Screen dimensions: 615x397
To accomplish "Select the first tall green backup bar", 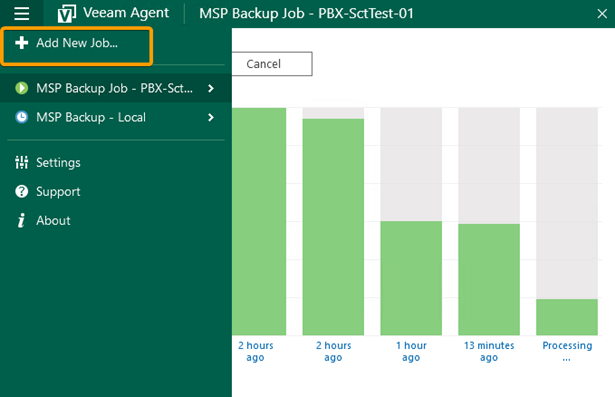I will click(x=259, y=222).
